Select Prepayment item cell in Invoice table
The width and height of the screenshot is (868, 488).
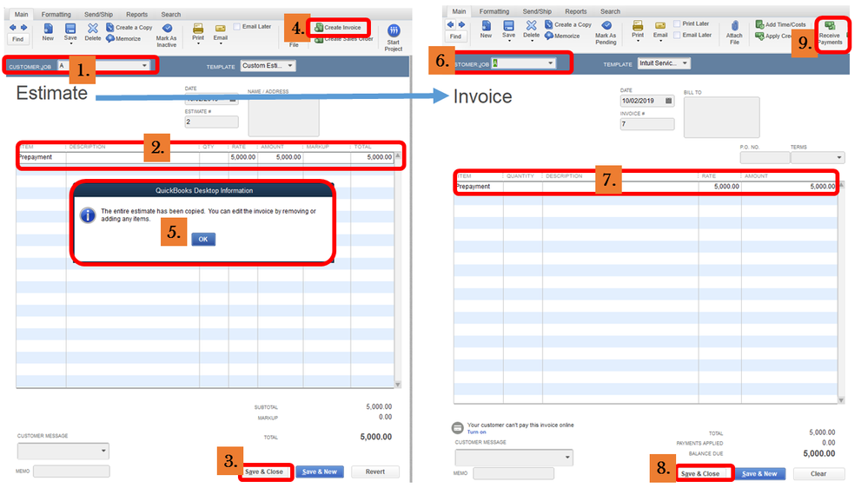click(x=479, y=187)
